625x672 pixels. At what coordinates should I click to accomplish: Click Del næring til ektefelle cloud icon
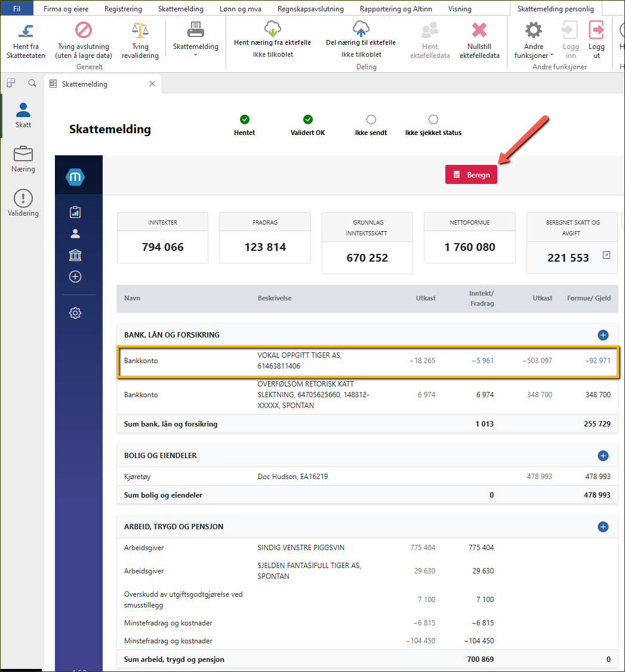(361, 29)
